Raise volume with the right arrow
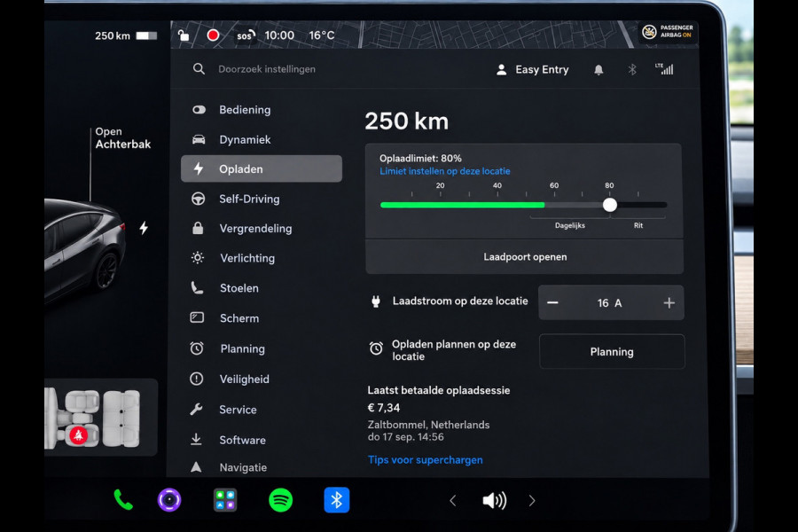The width and height of the screenshot is (798, 532). [x=532, y=501]
